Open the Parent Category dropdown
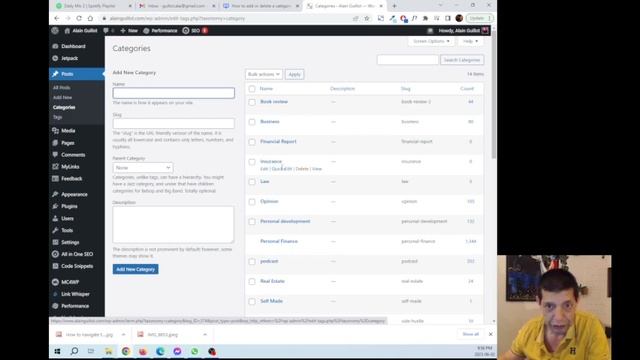Viewport: 640px width, 360px height. click(x=142, y=168)
